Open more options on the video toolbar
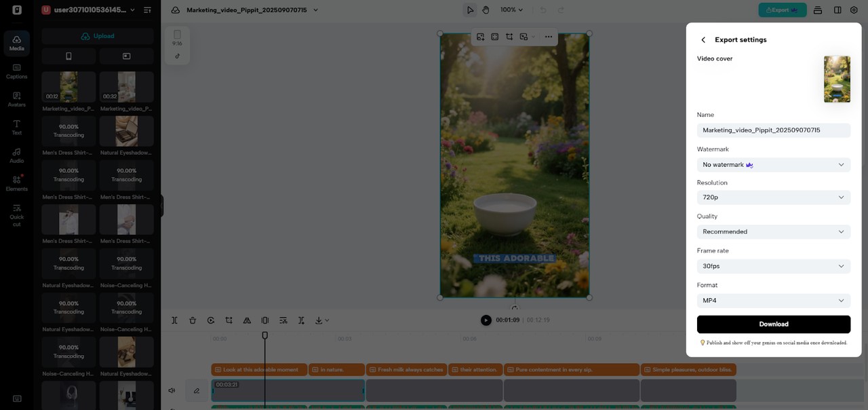Image resolution: width=868 pixels, height=410 pixels. (548, 37)
